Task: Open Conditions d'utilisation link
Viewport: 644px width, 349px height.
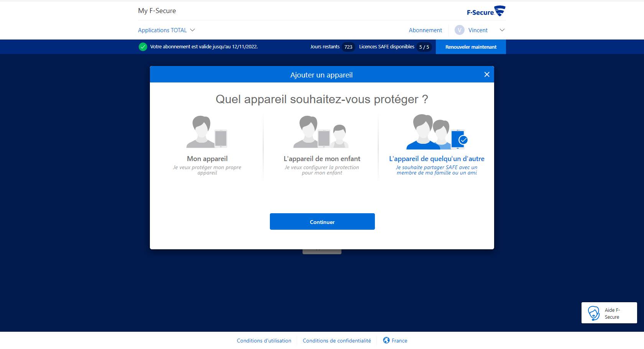Action: pyautogui.click(x=264, y=341)
